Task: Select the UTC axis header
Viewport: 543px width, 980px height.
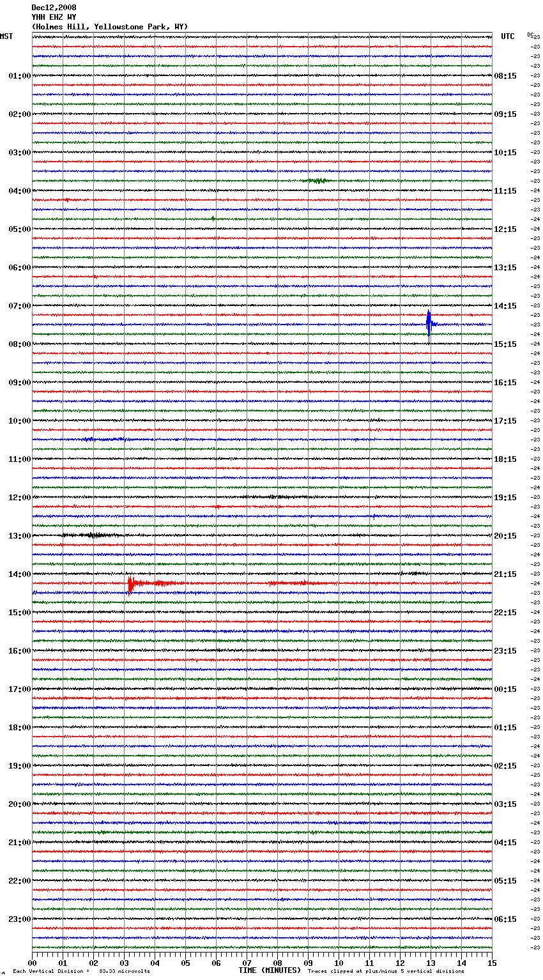Action: tap(508, 36)
